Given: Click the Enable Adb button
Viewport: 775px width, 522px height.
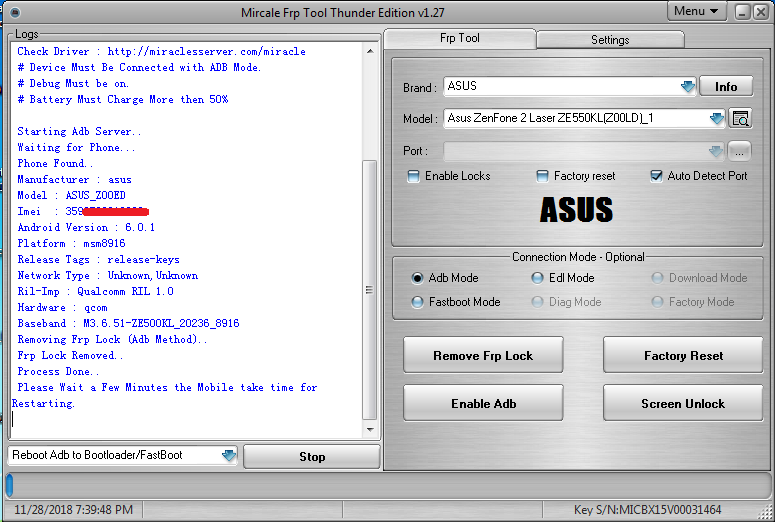Looking at the screenshot, I should [x=483, y=404].
